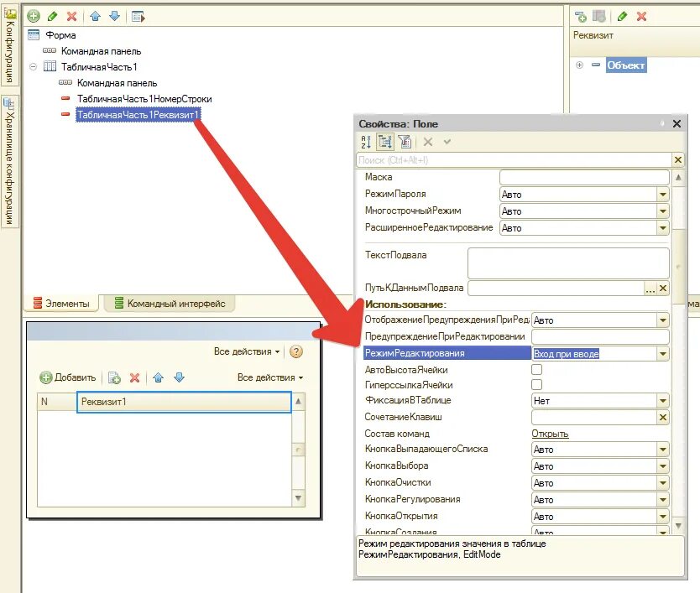Click add attribute column icon in Реквизит toolbar
Image resolution: width=700 pixels, height=593 pixels.
click(599, 17)
